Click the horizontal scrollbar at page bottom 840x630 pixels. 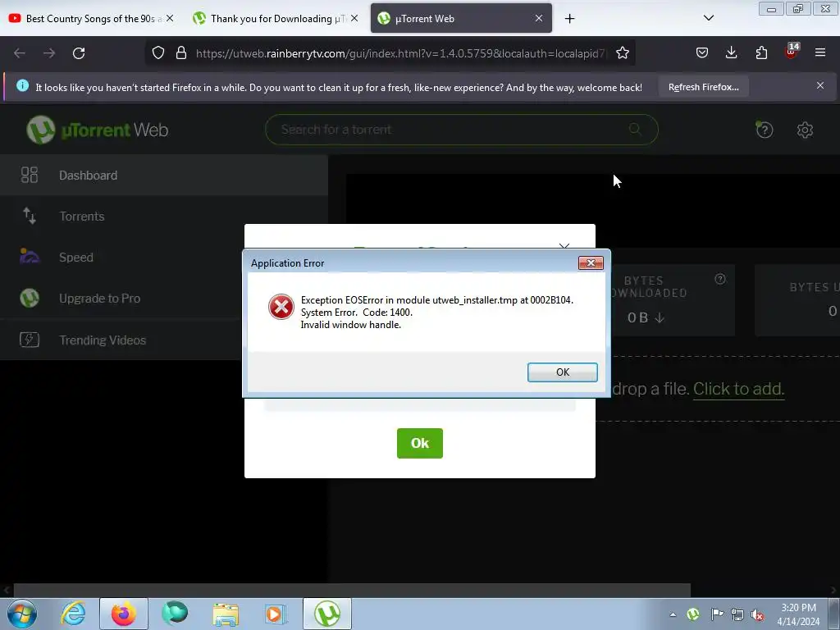(352, 591)
